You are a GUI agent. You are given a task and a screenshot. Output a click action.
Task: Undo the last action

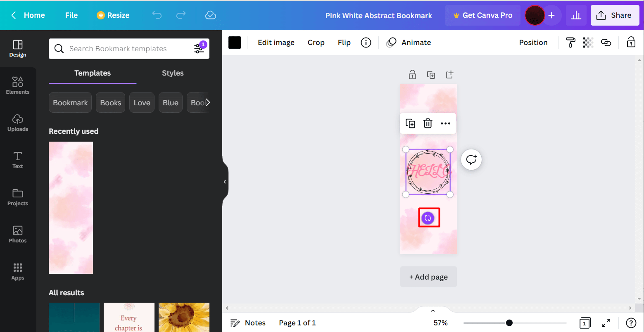[x=157, y=15]
